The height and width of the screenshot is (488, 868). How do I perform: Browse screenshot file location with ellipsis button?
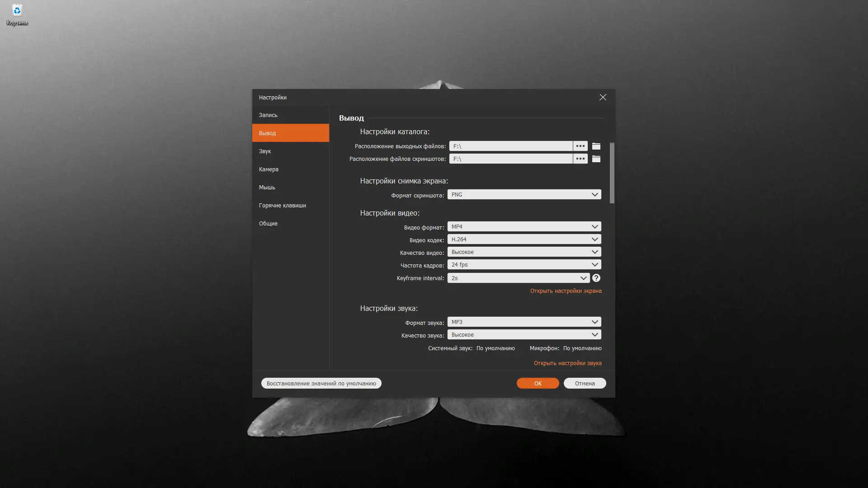pos(580,159)
